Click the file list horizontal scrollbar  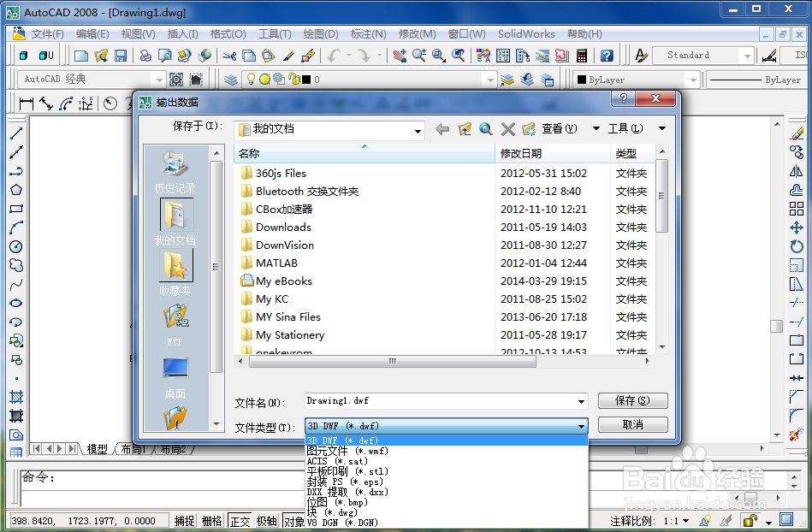[393, 361]
